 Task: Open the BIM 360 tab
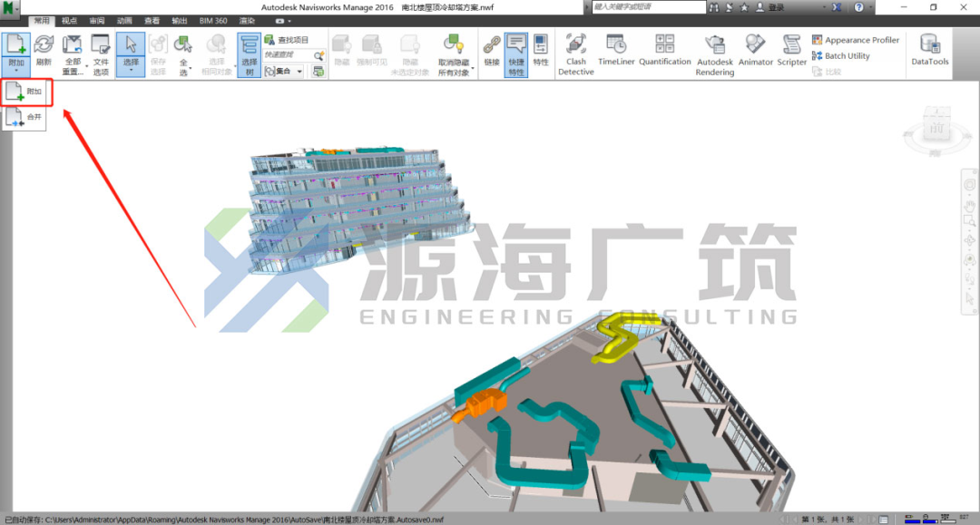(x=213, y=21)
